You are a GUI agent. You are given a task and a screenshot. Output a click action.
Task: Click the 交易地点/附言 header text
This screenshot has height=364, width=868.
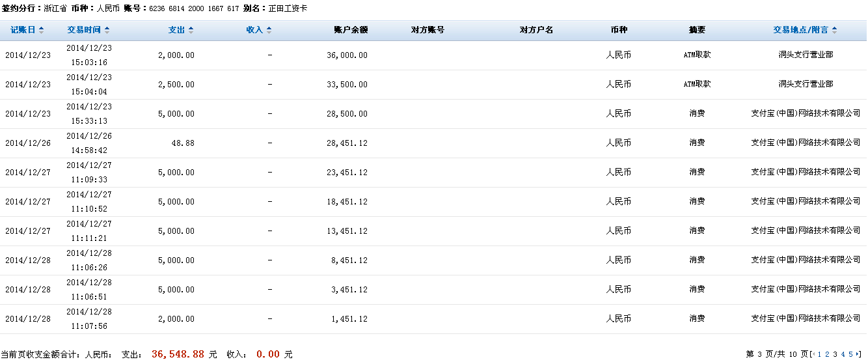point(800,30)
